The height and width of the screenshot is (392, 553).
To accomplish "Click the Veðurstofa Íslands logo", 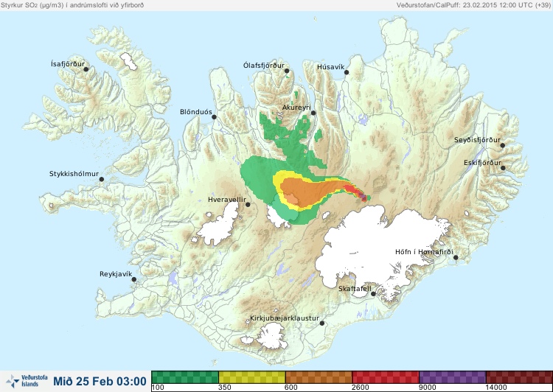I will click(27, 381).
